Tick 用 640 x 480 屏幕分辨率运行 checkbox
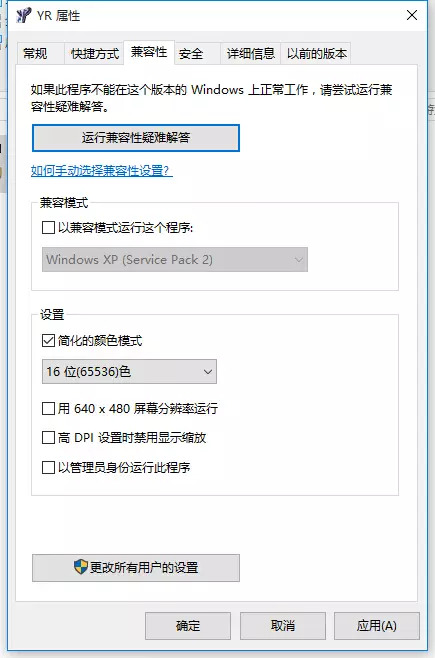 coord(48,408)
